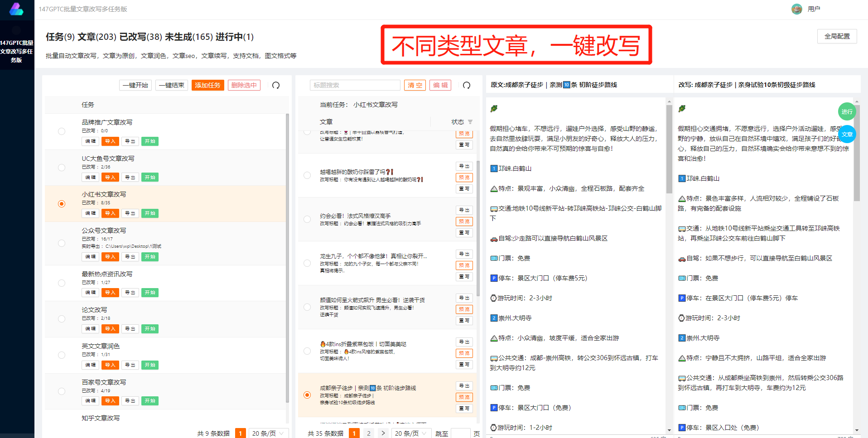
Task: Open the floating 文章 badge on the right edge
Action: pyautogui.click(x=847, y=134)
